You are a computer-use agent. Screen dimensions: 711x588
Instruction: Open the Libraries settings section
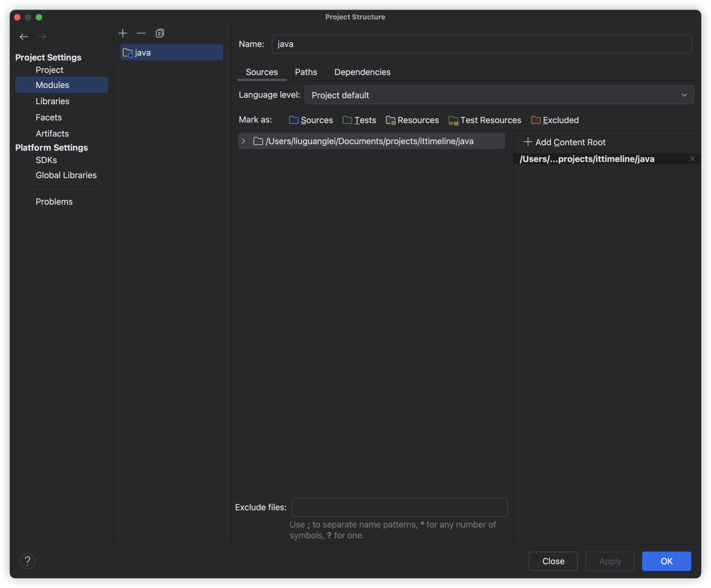point(52,101)
